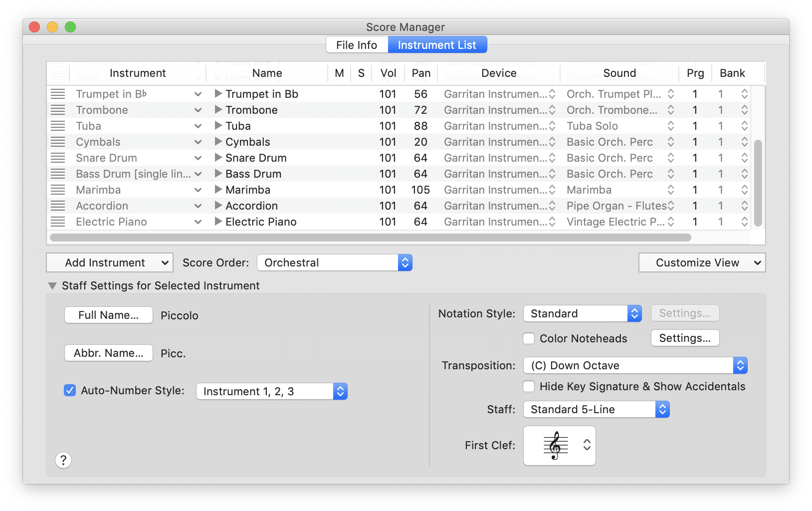The height and width of the screenshot is (511, 812).
Task: Click the help question mark button
Action: (x=63, y=460)
